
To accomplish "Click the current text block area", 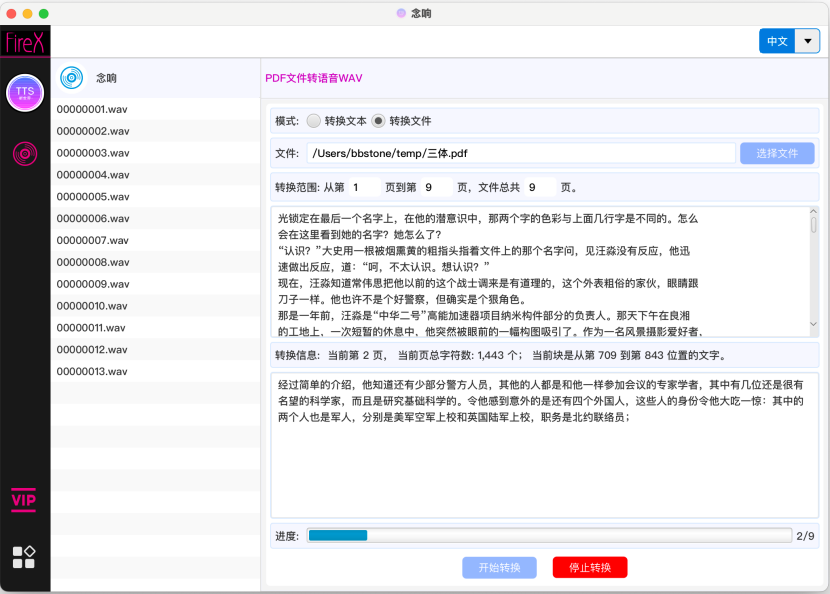I will coord(545,445).
